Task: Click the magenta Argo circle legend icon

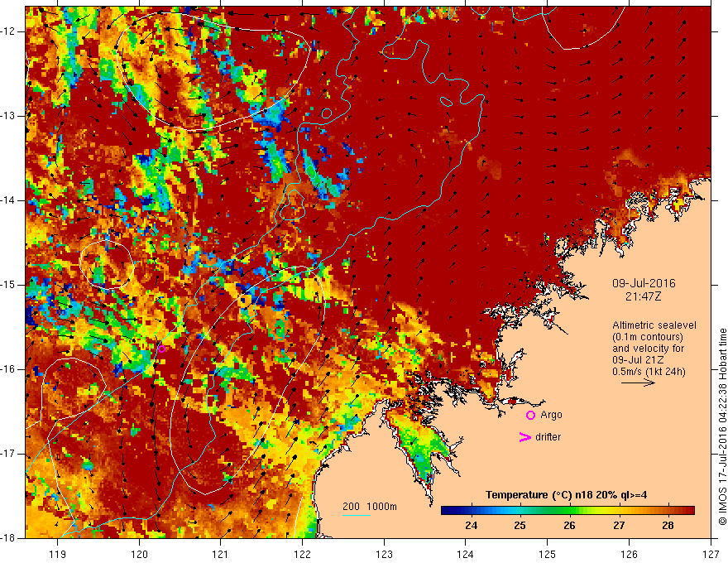Action: [530, 415]
